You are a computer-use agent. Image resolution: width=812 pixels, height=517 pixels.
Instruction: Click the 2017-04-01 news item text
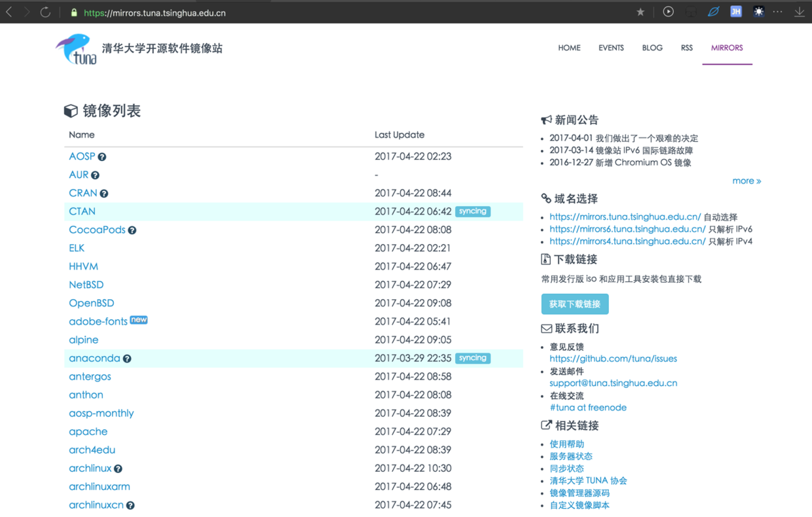623,138
